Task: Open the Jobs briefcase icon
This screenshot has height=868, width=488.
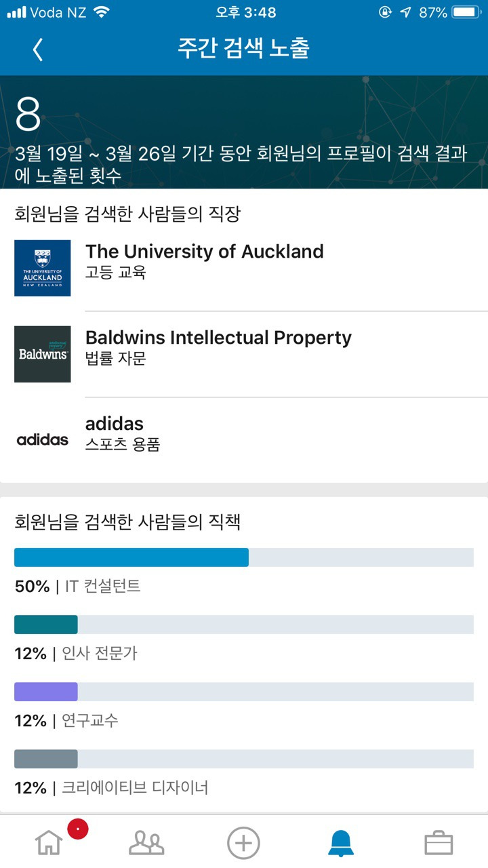Action: (439, 843)
